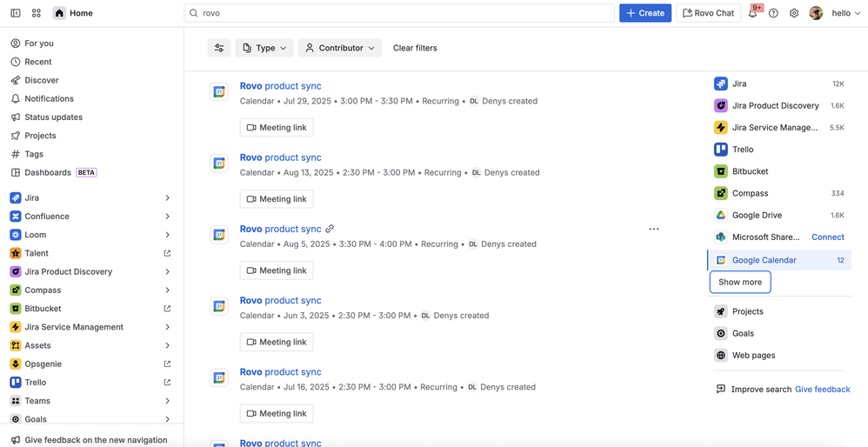
Task: Open Rovo Chat
Action: [709, 13]
